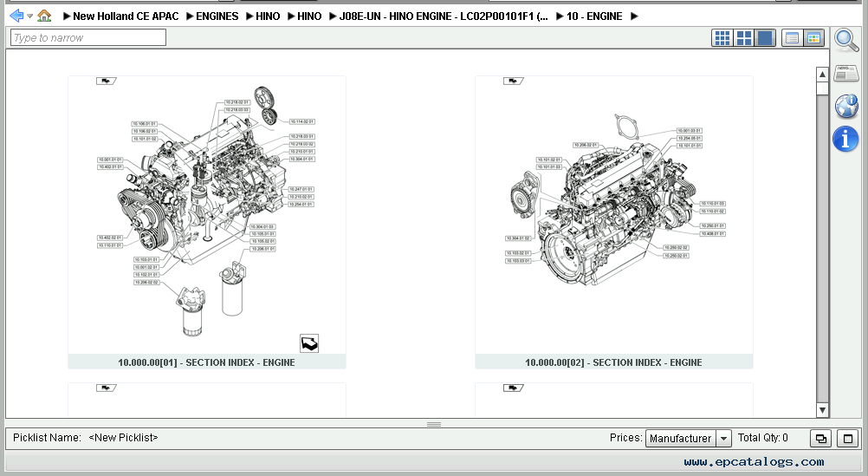Switch to list view mode

click(x=792, y=37)
